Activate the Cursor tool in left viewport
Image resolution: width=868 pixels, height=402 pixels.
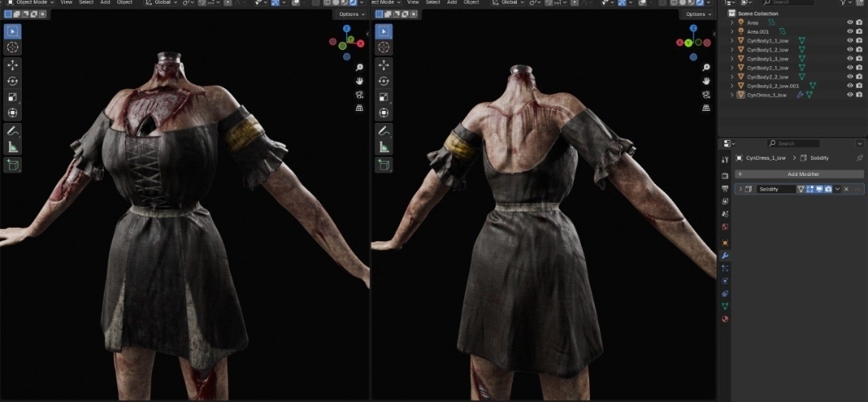[x=13, y=47]
